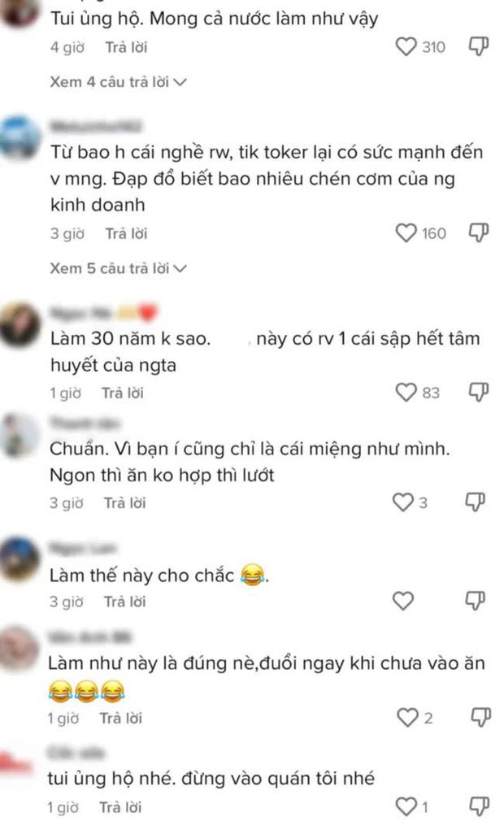This screenshot has width=504, height=821.
Task: Reply to 'tui ủng hộ nhé' comment
Action: tap(120, 807)
